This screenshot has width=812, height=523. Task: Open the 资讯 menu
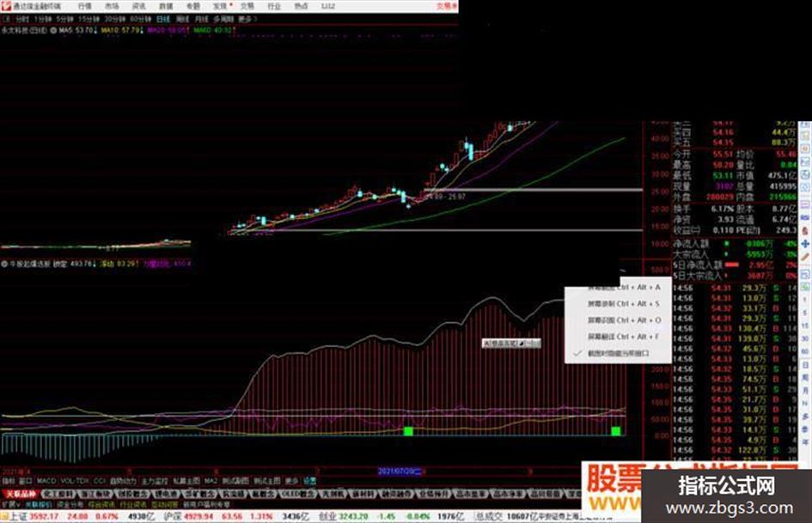click(139, 6)
